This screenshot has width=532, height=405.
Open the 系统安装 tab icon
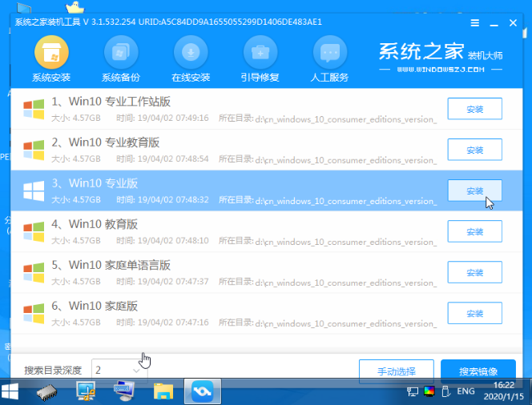(x=51, y=54)
